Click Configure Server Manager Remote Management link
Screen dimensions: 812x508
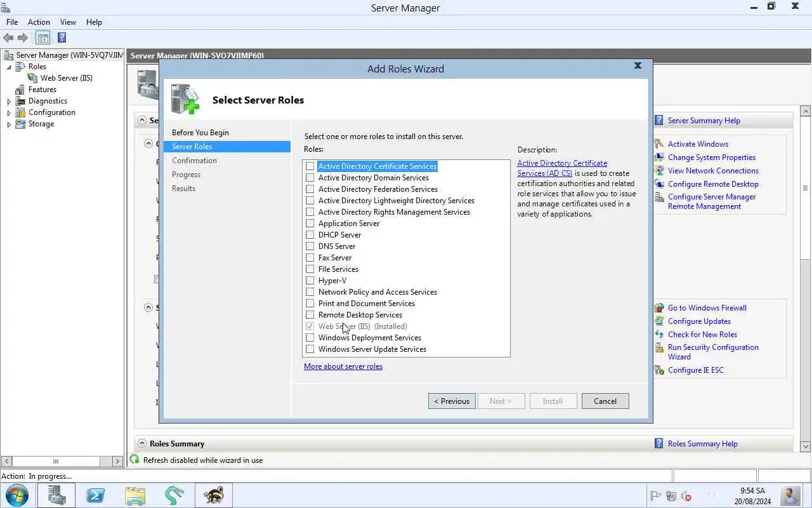click(712, 201)
